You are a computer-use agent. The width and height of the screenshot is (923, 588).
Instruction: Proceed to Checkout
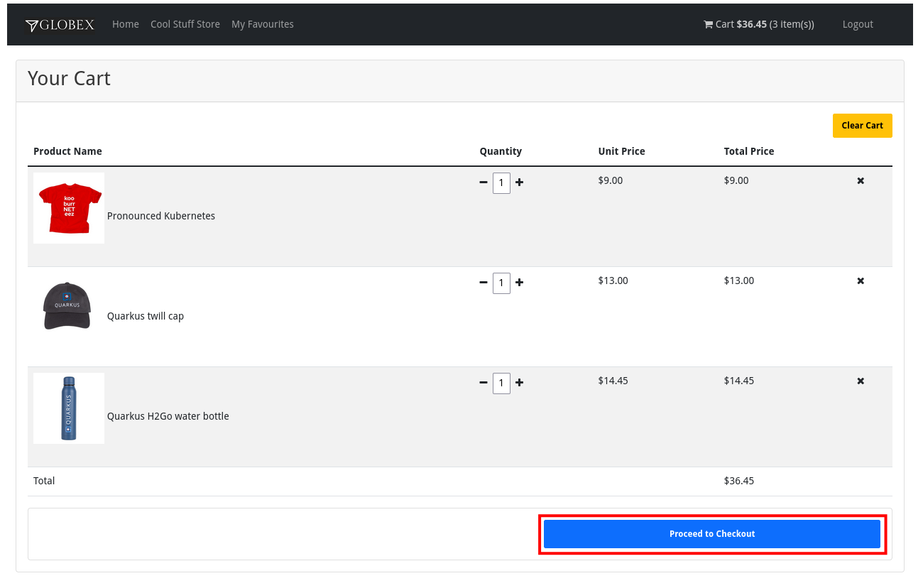coord(712,534)
